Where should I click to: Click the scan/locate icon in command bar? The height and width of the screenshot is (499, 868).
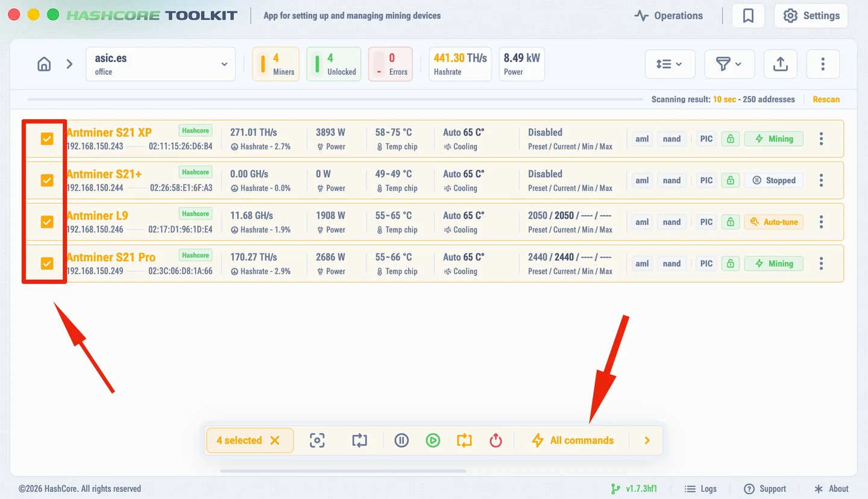point(317,441)
